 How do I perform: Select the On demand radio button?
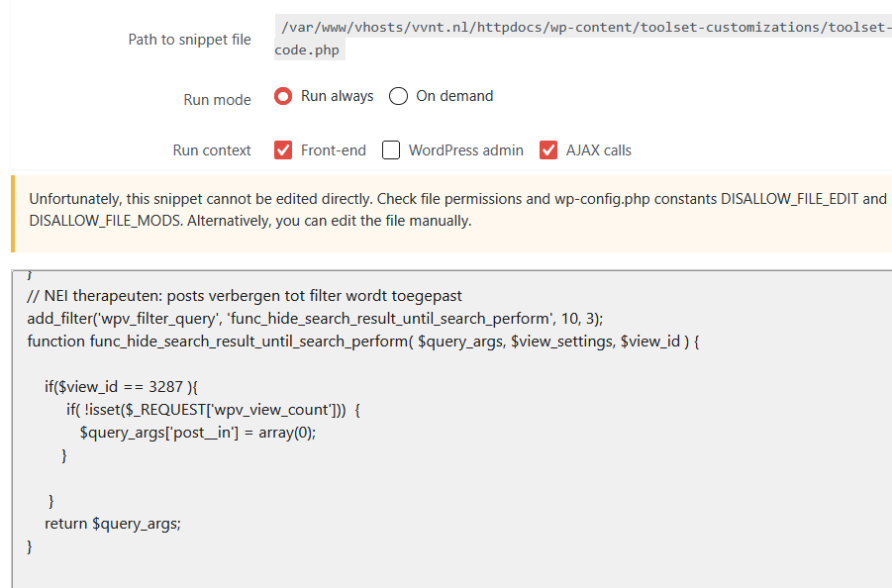click(398, 96)
